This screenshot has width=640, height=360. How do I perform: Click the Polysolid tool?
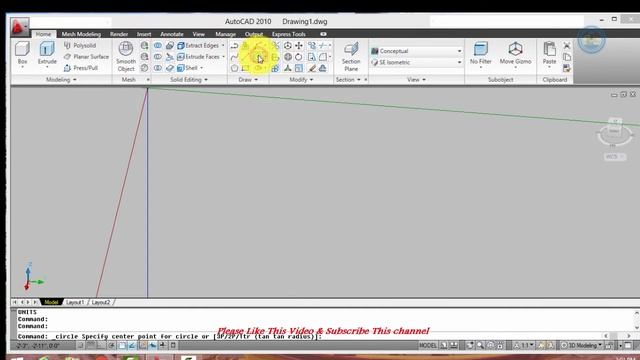(x=80, y=45)
